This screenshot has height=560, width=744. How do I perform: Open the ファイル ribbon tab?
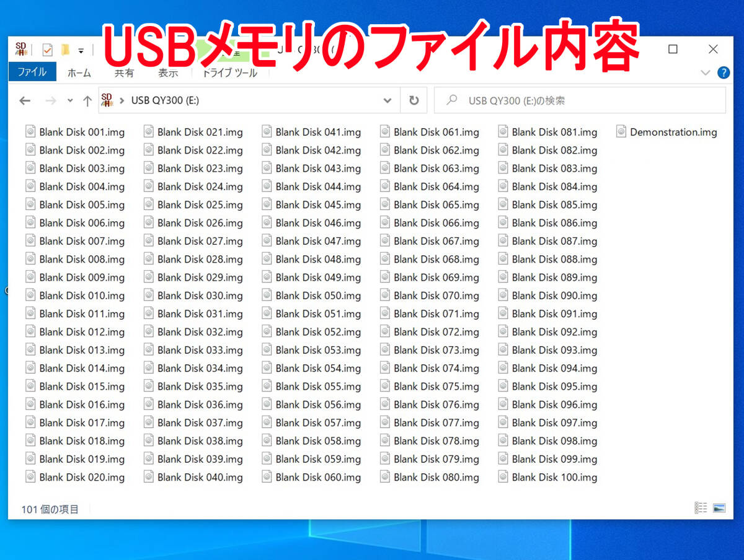pyautogui.click(x=32, y=72)
